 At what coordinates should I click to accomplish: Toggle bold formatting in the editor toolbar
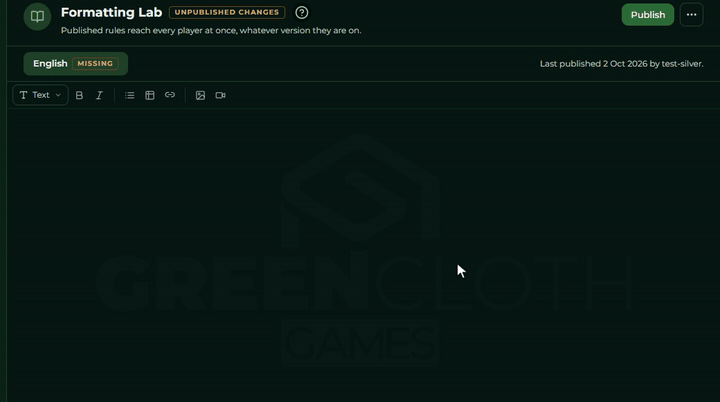click(79, 95)
